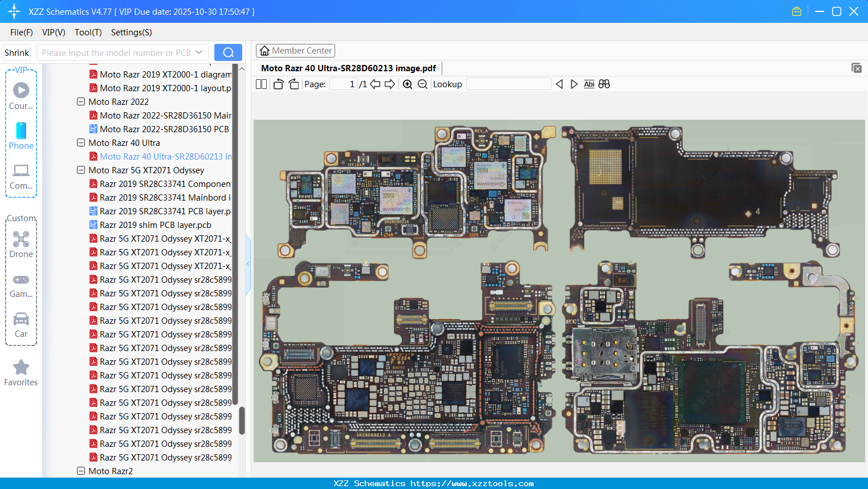Open the Tool(T) menu
This screenshot has height=489, width=868.
(88, 32)
